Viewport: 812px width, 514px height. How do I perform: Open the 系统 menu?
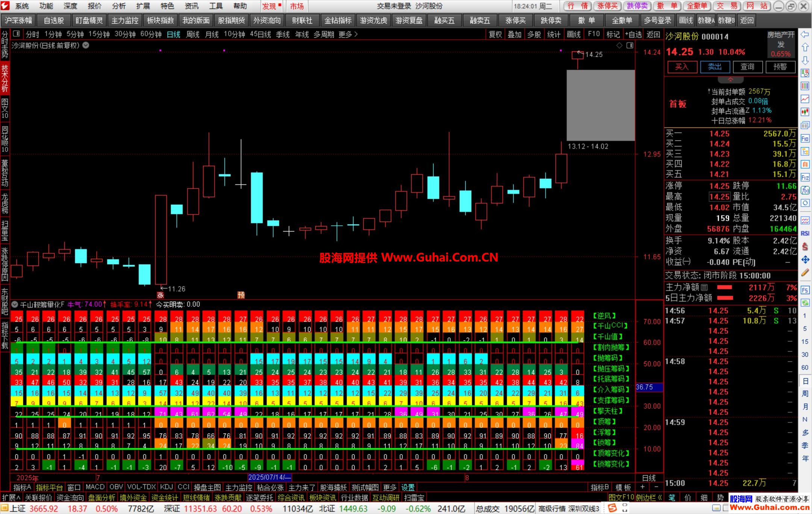[22, 6]
